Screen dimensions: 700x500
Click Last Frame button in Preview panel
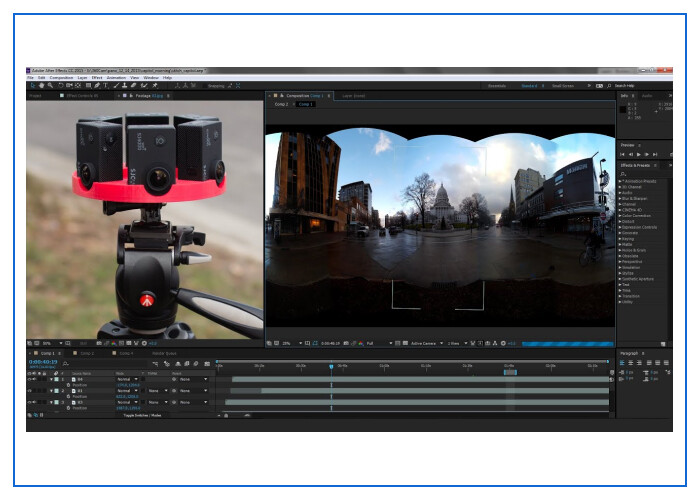pos(655,154)
